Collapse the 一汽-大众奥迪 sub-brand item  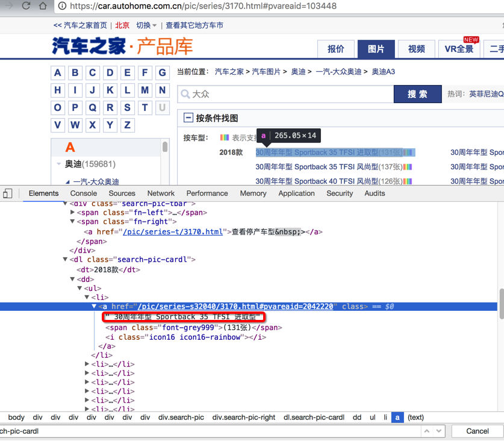(x=67, y=182)
